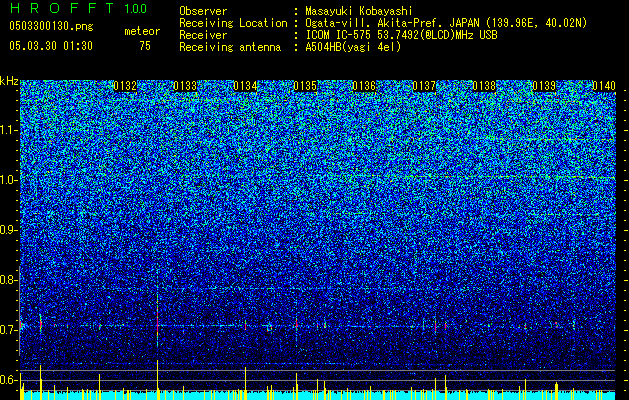
Task: Click the 0137 time marker
Action: point(424,86)
